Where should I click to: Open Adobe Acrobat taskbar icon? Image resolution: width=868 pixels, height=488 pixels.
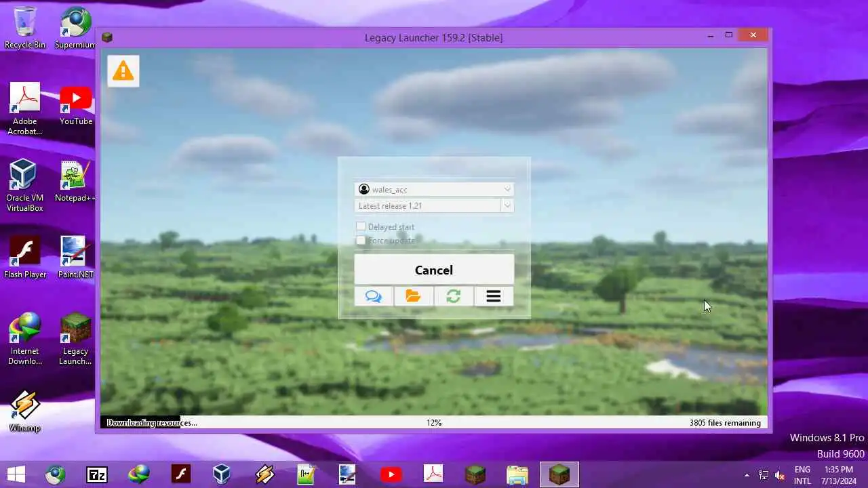[x=433, y=474]
